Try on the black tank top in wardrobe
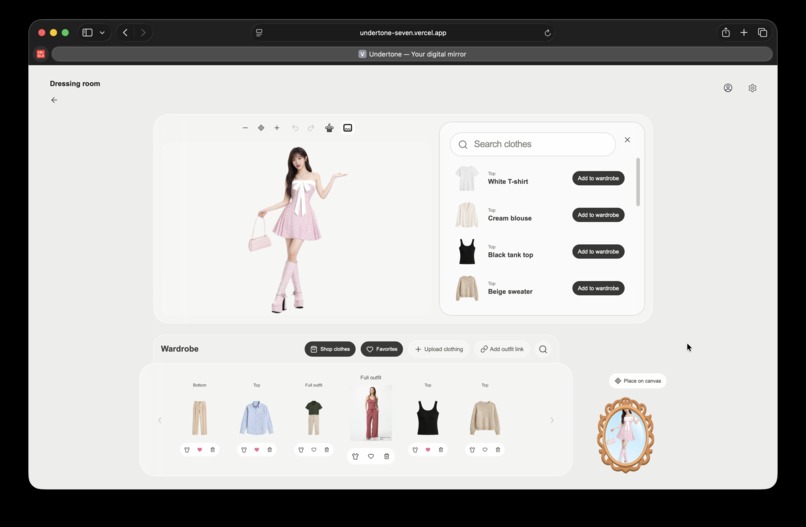This screenshot has width=806, height=527. pos(415,450)
